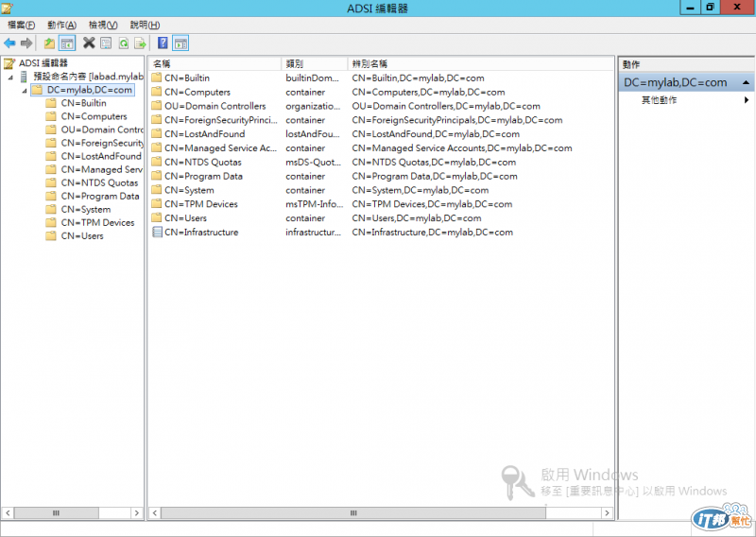Open the 檢視(V) menu
Viewport: 756px width, 537px height.
pyautogui.click(x=103, y=26)
